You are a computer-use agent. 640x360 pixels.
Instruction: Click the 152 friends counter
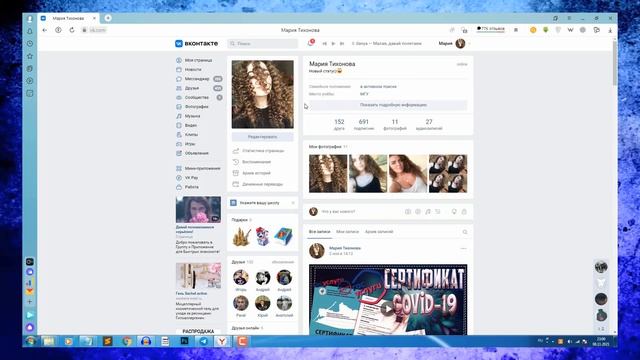coord(339,124)
